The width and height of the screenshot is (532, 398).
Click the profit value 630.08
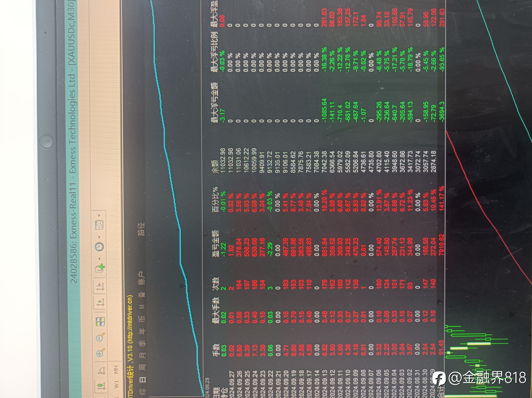coord(254,247)
